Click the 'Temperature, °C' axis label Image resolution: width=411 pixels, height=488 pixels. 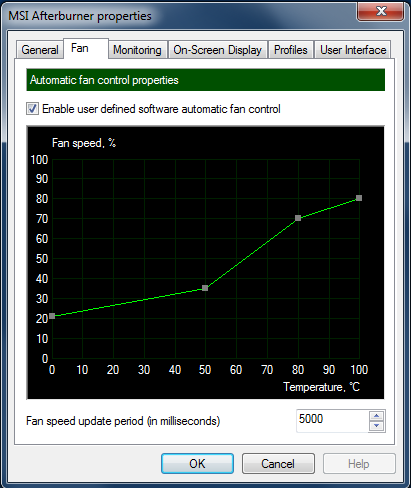coord(322,387)
